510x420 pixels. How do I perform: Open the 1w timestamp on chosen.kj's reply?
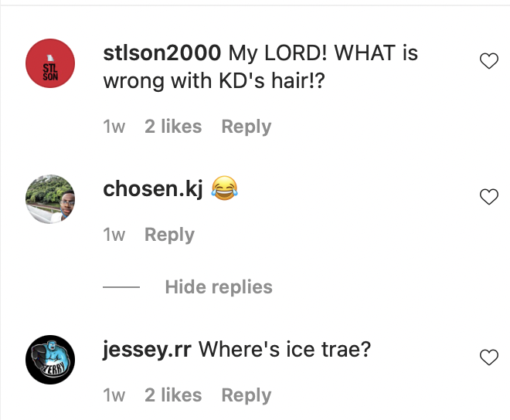click(x=114, y=235)
